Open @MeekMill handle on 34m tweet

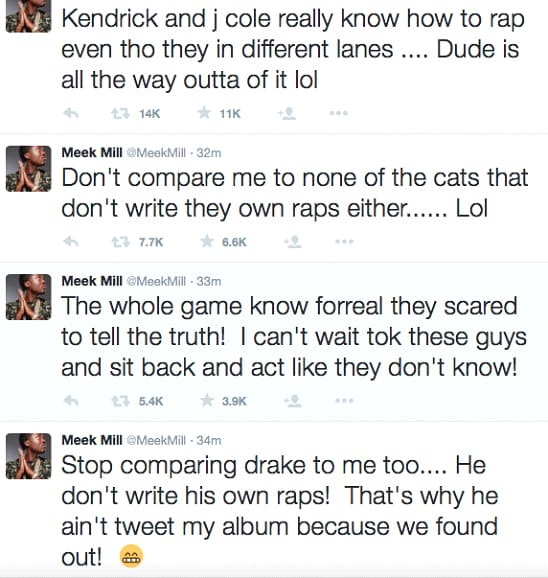[x=156, y=440]
